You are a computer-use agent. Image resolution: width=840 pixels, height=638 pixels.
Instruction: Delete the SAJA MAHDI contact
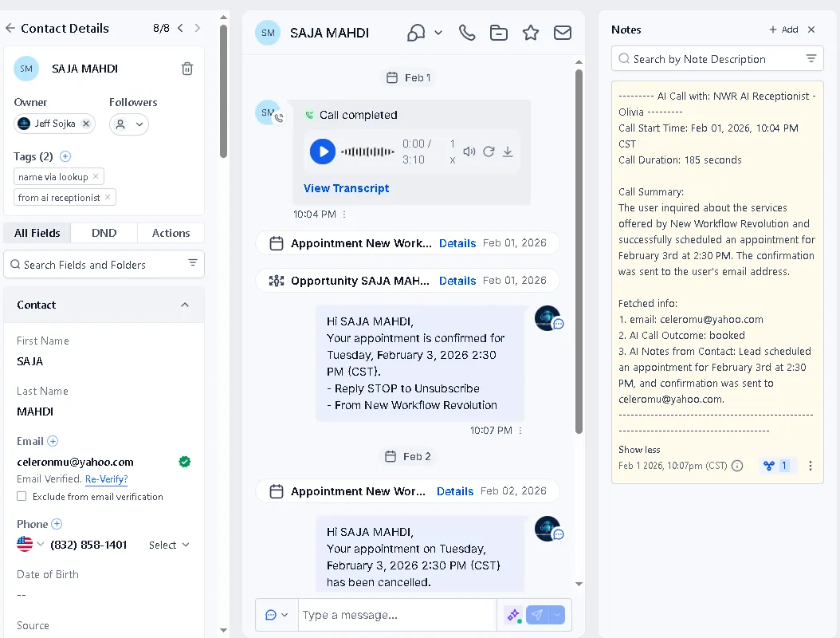[x=187, y=69]
